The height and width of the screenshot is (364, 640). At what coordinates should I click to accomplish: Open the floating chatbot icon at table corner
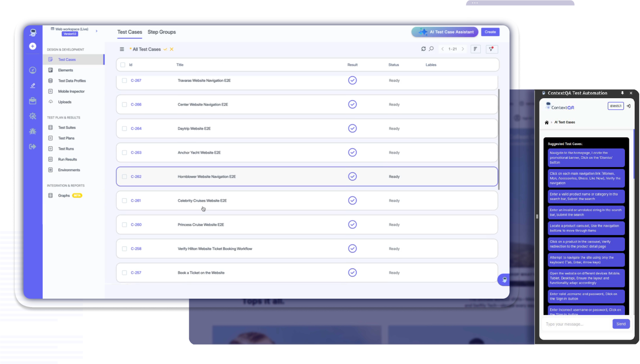504,280
